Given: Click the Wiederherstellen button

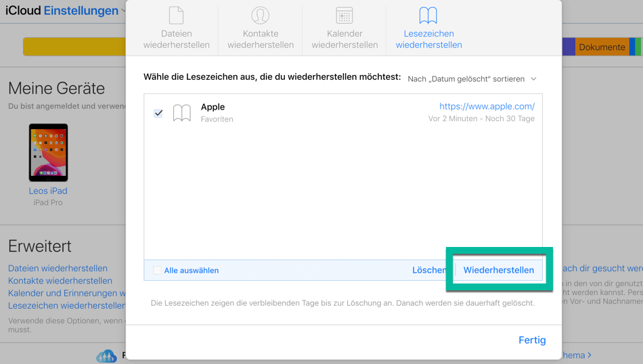Looking at the screenshot, I should pyautogui.click(x=499, y=270).
